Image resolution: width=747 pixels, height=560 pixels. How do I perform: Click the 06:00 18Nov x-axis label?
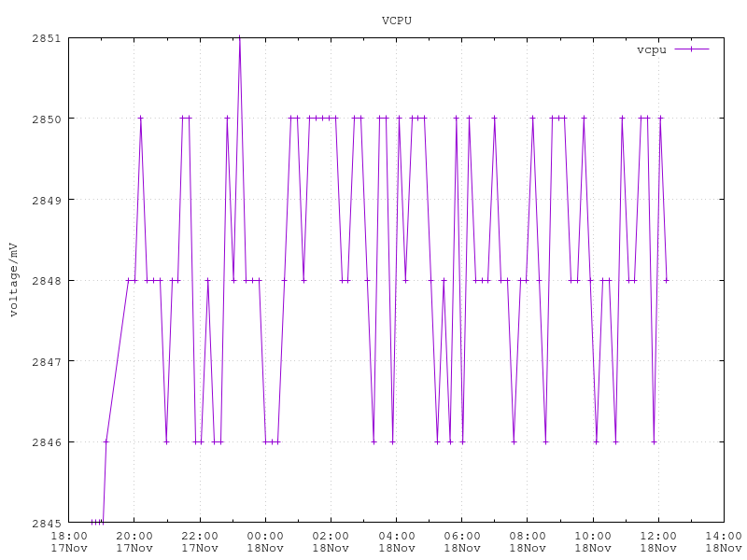pos(461,541)
